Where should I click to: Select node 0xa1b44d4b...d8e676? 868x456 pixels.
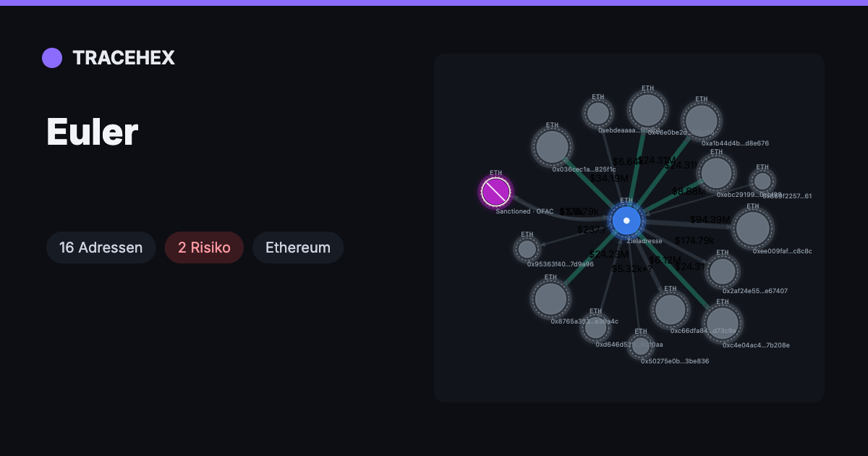click(701, 120)
